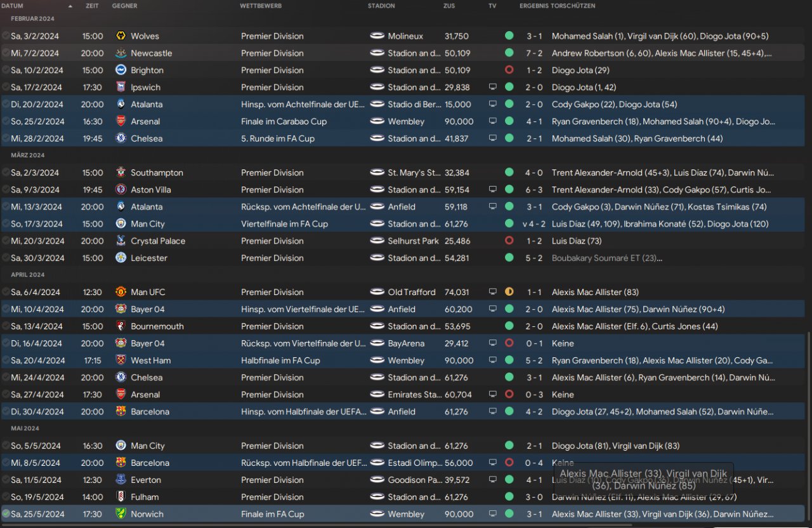This screenshot has width=812, height=528.
Task: Click the BayArena stadium name
Action: pos(407,343)
